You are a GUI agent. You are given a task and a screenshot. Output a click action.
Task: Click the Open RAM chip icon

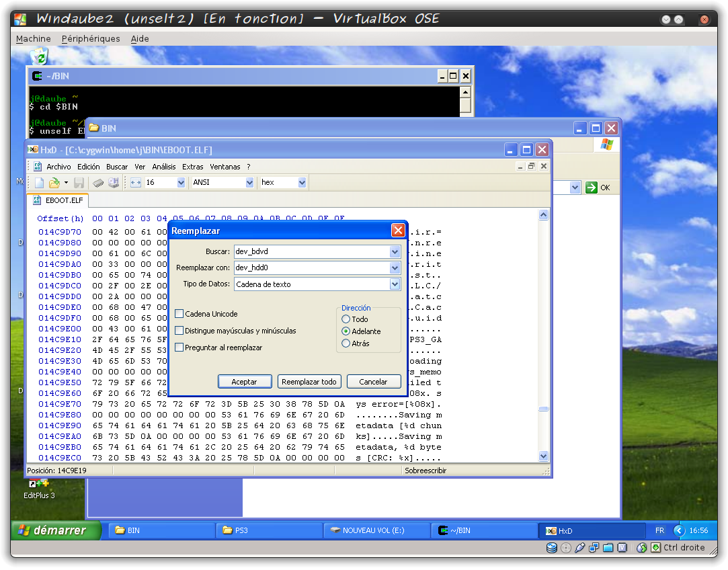point(98,183)
